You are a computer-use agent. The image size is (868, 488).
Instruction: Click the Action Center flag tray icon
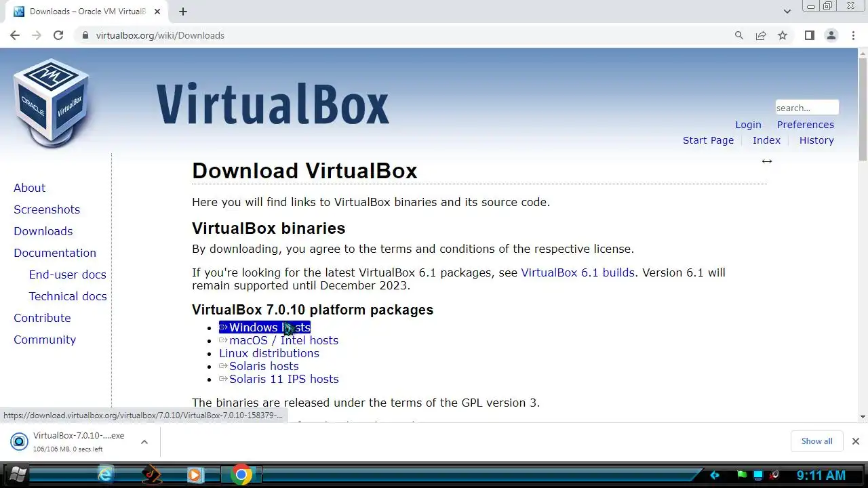pyautogui.click(x=743, y=475)
